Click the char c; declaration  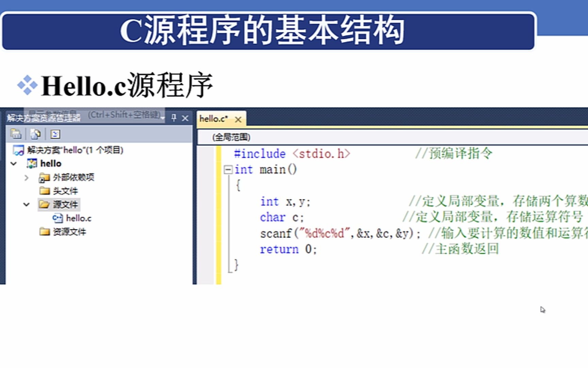(282, 217)
